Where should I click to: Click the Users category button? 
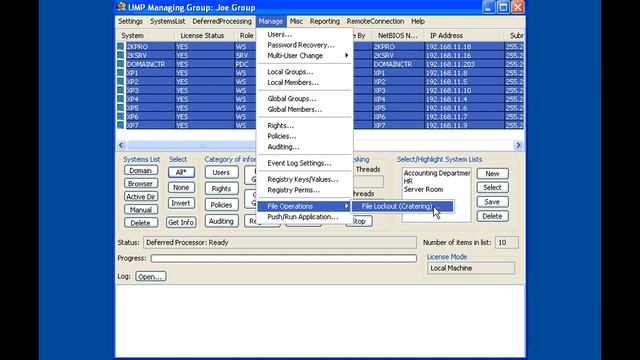[x=221, y=172]
